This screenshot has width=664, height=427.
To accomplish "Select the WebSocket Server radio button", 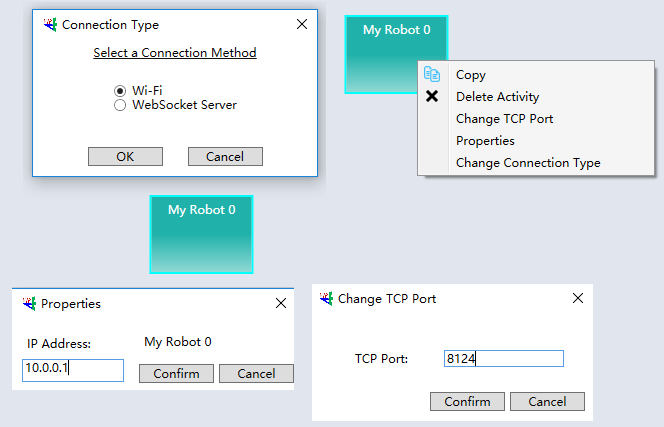I will point(120,105).
